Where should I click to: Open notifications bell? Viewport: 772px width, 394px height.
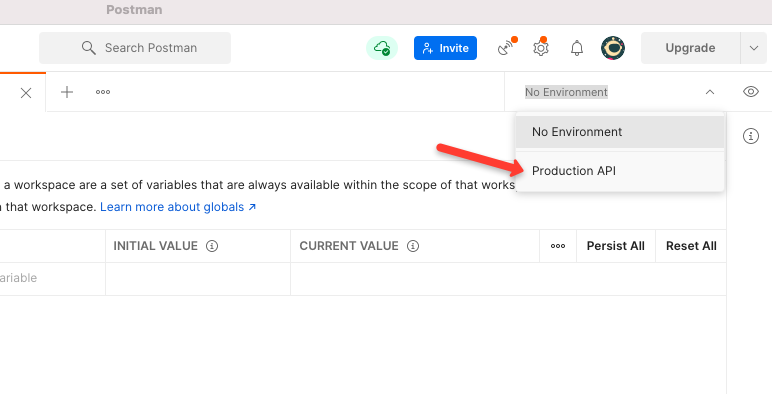[577, 48]
